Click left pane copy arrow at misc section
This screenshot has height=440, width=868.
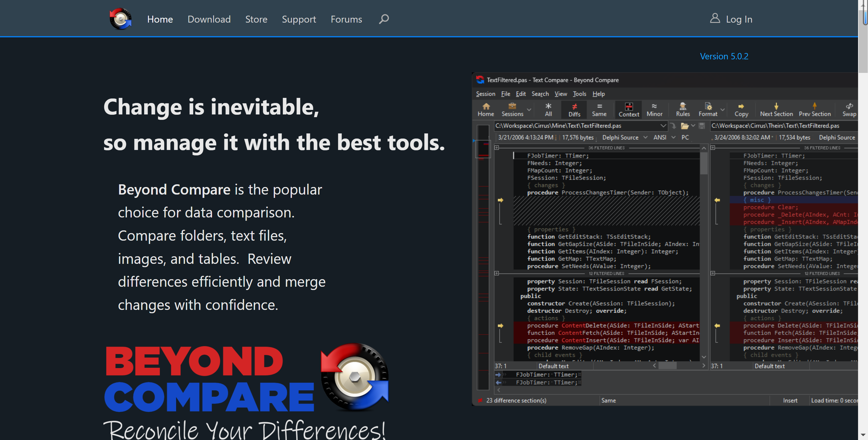point(500,200)
